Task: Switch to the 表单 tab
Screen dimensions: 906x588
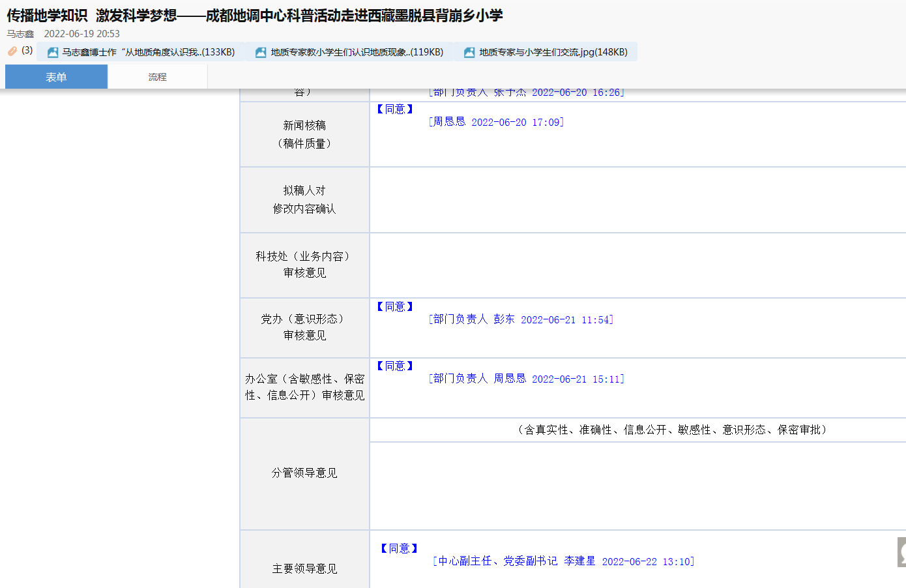Action: [x=56, y=77]
